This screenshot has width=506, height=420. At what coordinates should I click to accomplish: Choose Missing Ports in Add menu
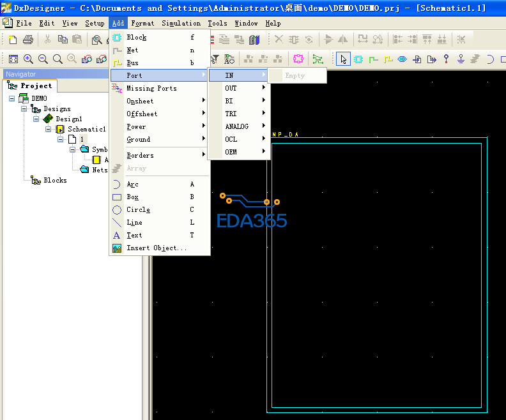point(160,88)
